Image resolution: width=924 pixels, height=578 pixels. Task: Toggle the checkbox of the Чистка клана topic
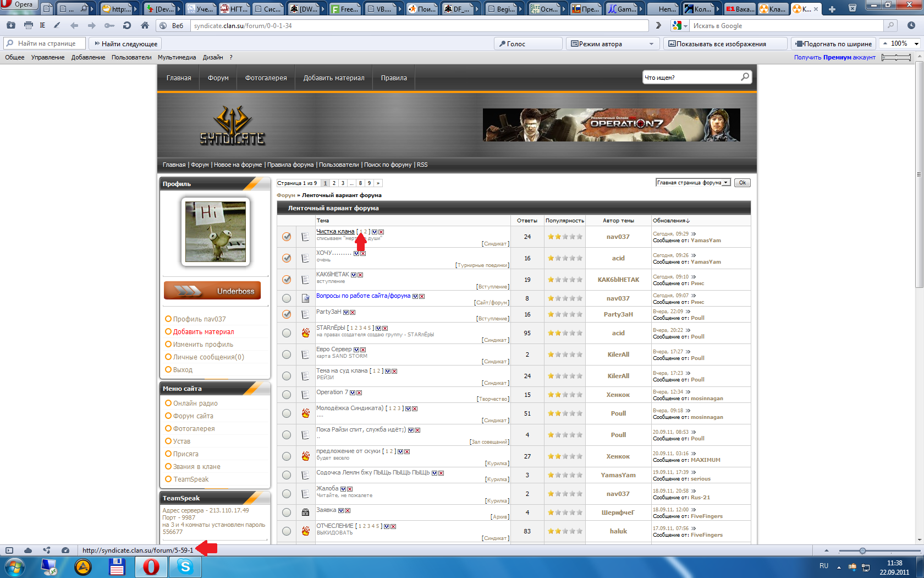(x=286, y=236)
